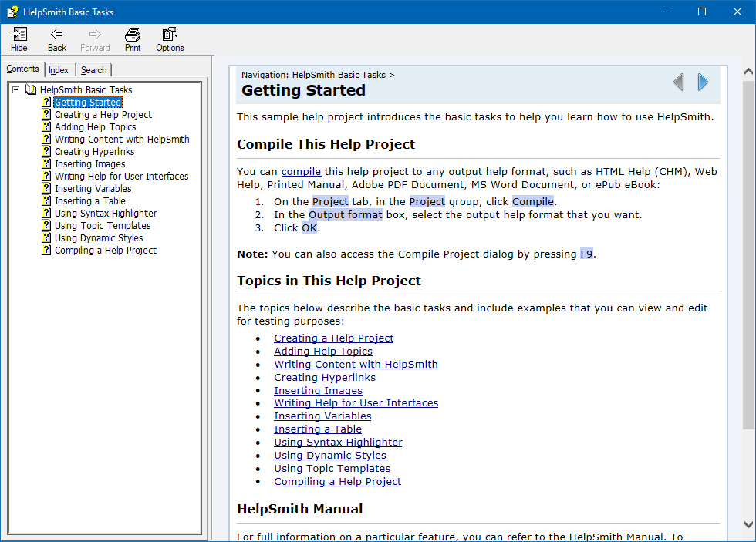Select Inserting Images tree item
This screenshot has height=542, width=756.
point(89,163)
